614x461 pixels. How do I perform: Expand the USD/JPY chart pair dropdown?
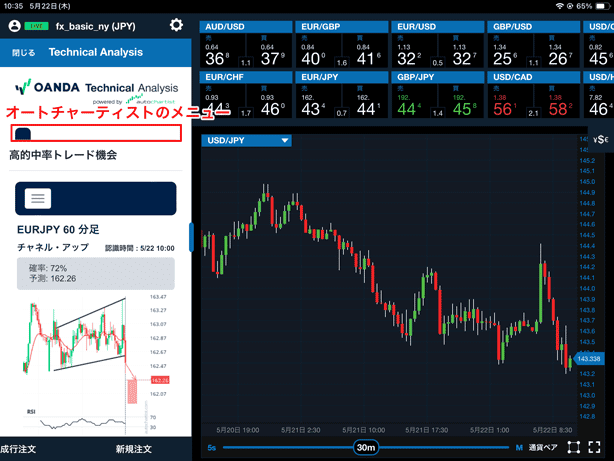pos(246,141)
